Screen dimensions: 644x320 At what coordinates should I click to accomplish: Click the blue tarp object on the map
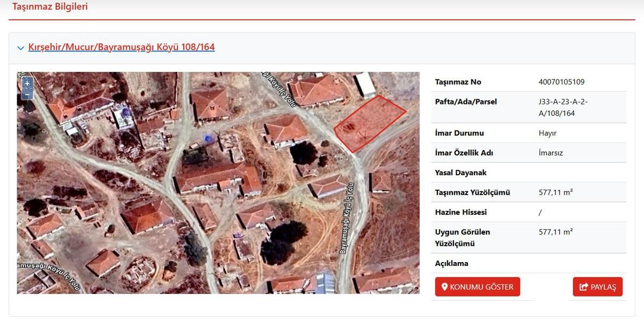[x=207, y=139]
